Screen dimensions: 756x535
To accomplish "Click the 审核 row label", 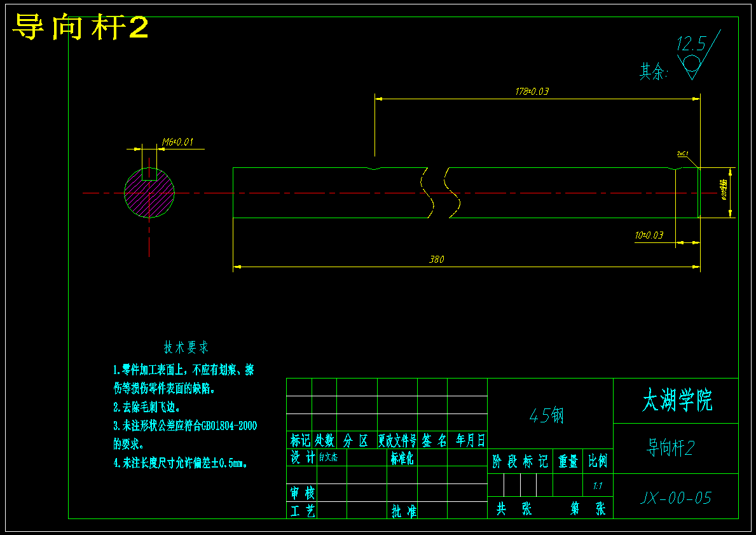I will pyautogui.click(x=302, y=493).
